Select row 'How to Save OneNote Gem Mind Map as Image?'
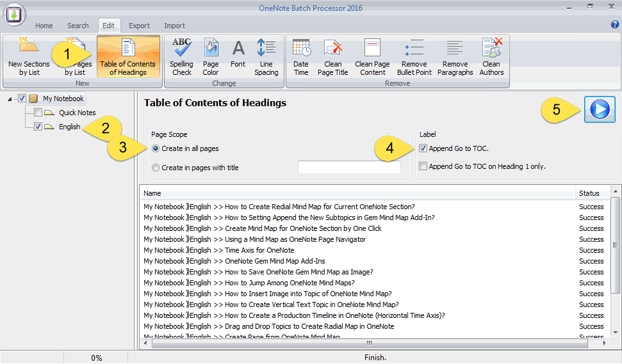The width and height of the screenshot is (622, 364). click(375, 272)
